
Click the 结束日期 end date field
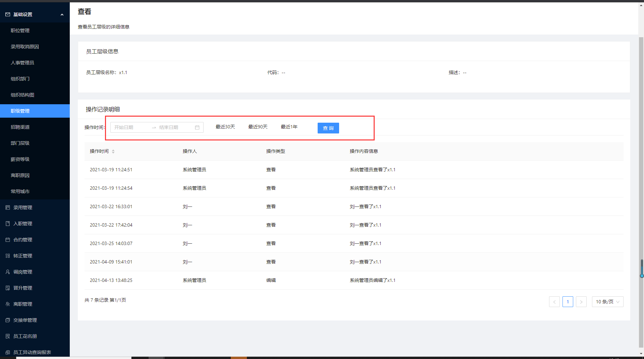(x=175, y=127)
